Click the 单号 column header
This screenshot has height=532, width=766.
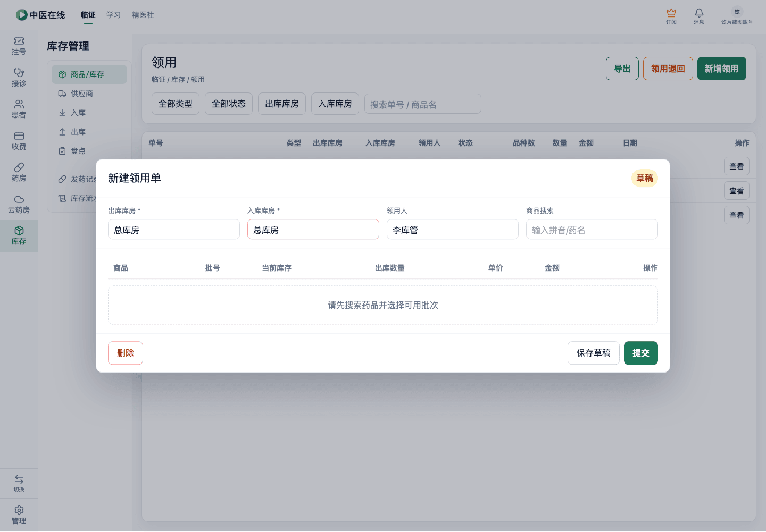point(156,143)
